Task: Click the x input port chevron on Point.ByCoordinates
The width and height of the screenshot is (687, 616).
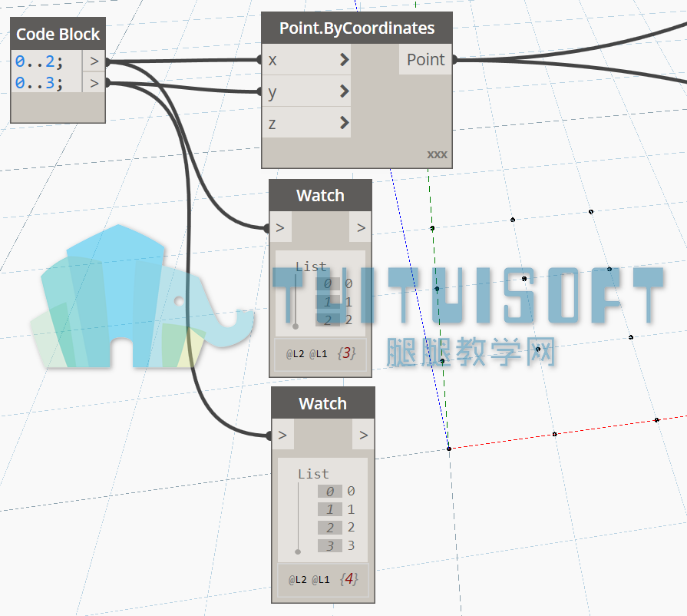Action: click(345, 60)
